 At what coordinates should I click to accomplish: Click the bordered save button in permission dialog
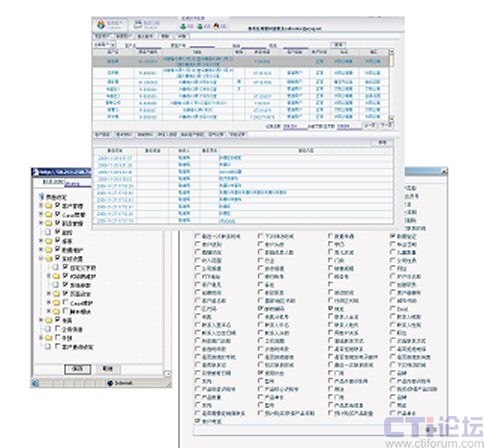[77, 369]
